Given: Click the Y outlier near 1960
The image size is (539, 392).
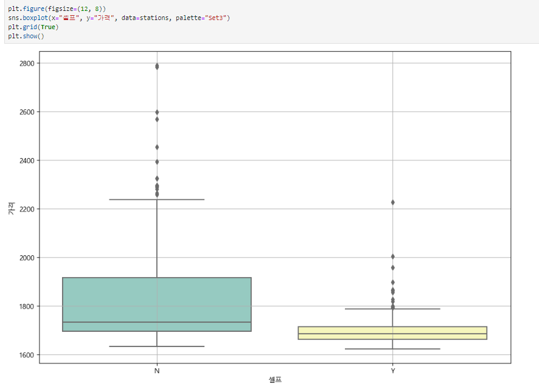Looking at the screenshot, I should pyautogui.click(x=393, y=267).
